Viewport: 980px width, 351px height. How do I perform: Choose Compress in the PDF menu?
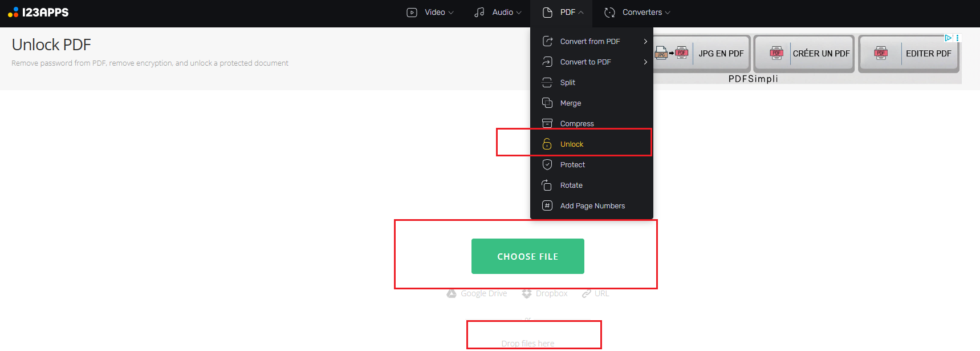(x=592, y=123)
